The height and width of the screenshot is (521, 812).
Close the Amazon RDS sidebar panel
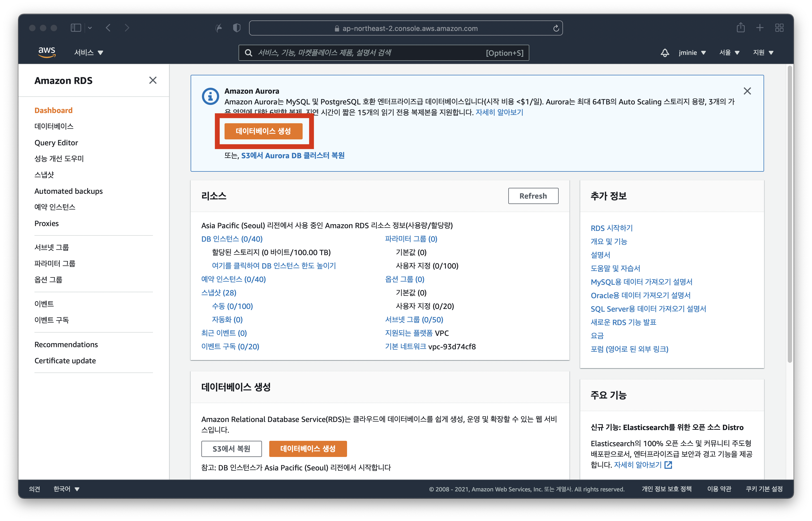pyautogui.click(x=153, y=80)
